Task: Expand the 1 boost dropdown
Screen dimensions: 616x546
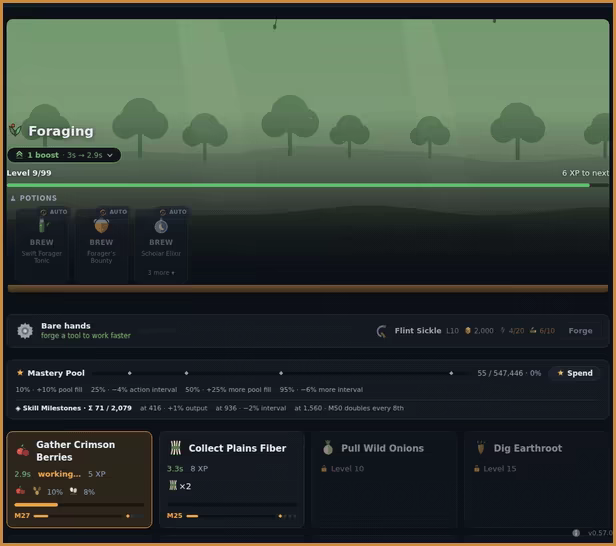Action: pyautogui.click(x=64, y=155)
